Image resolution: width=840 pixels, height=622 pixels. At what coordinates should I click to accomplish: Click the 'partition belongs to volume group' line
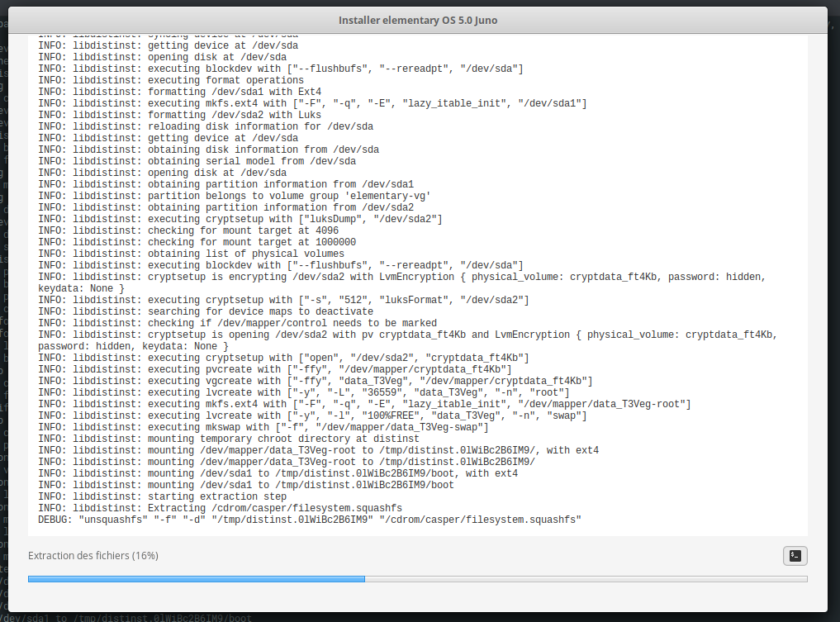[235, 196]
